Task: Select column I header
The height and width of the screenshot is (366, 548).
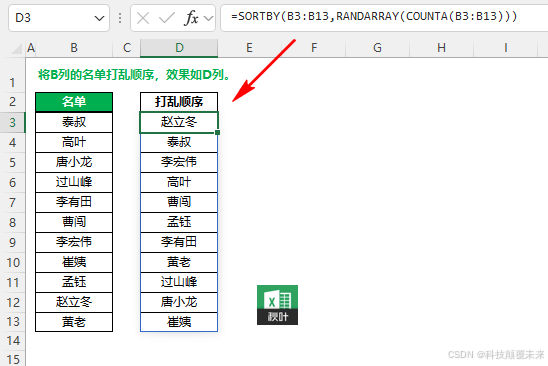Action: [x=505, y=48]
